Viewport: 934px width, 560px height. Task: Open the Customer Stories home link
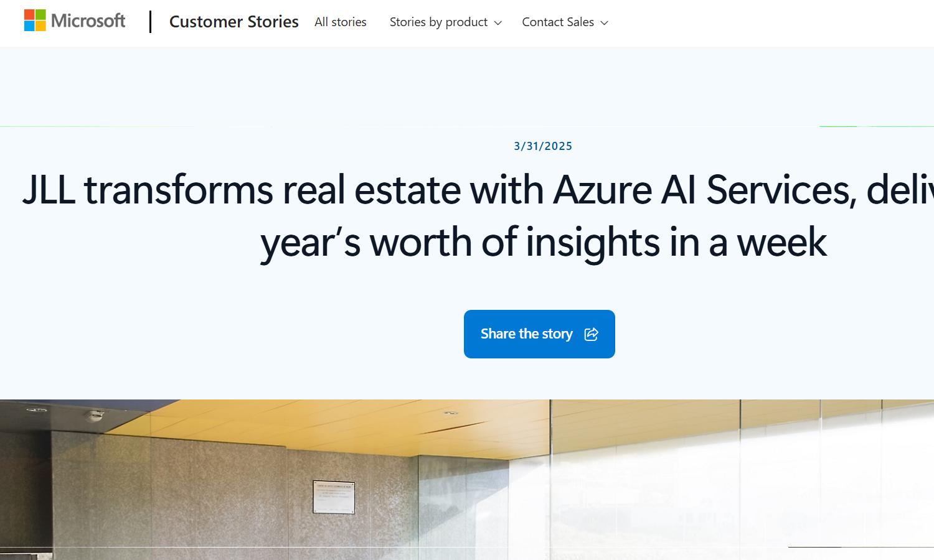tap(233, 22)
